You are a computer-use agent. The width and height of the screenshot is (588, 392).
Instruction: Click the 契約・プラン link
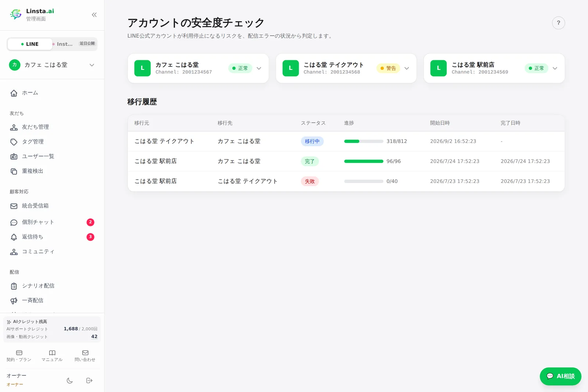point(19,356)
